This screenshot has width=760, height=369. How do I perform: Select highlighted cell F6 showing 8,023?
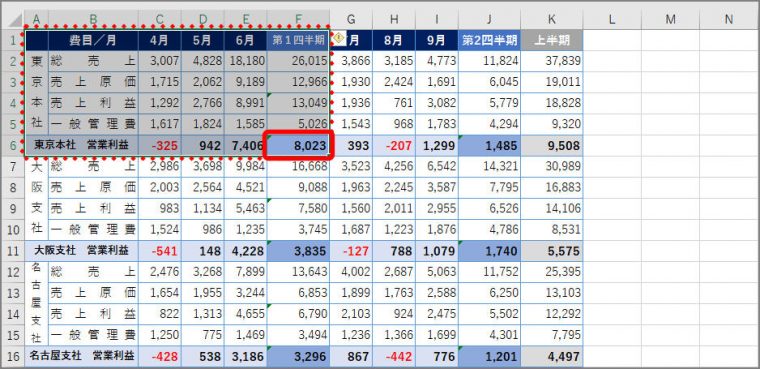point(298,145)
